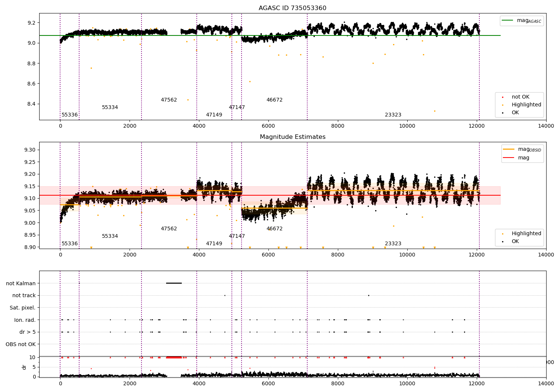Click the 'OBS not OK' row label
Screen dimensions: 560x392
point(21,345)
